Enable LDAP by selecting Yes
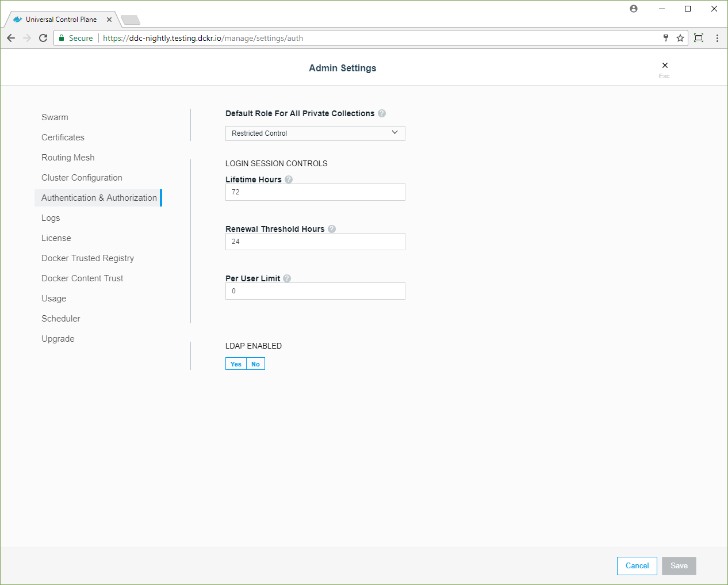Image resolution: width=728 pixels, height=585 pixels. (236, 364)
